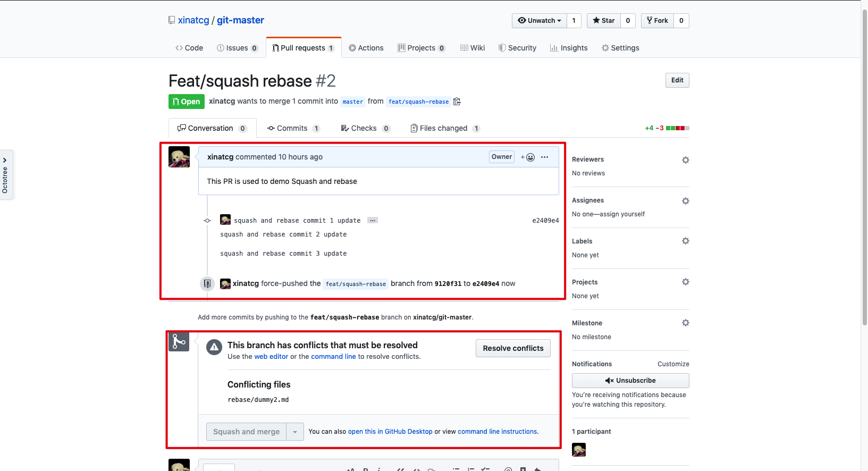This screenshot has width=868, height=471.
Task: Click the conflict warning triangle icon
Action: [214, 348]
